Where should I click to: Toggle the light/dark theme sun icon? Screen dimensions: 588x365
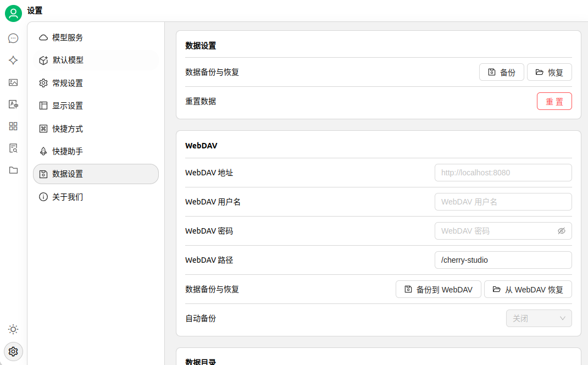(13, 329)
